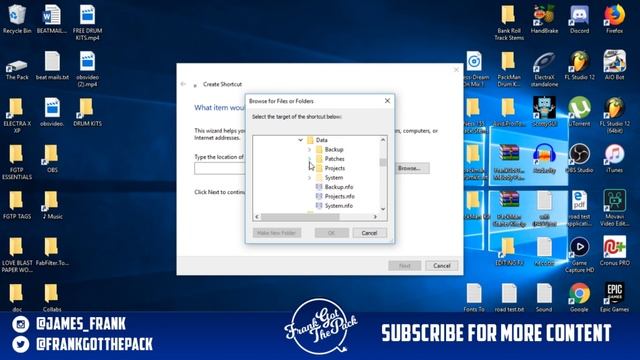Select the Game Capture HD icon
This screenshot has width=640, height=360.
(x=579, y=255)
